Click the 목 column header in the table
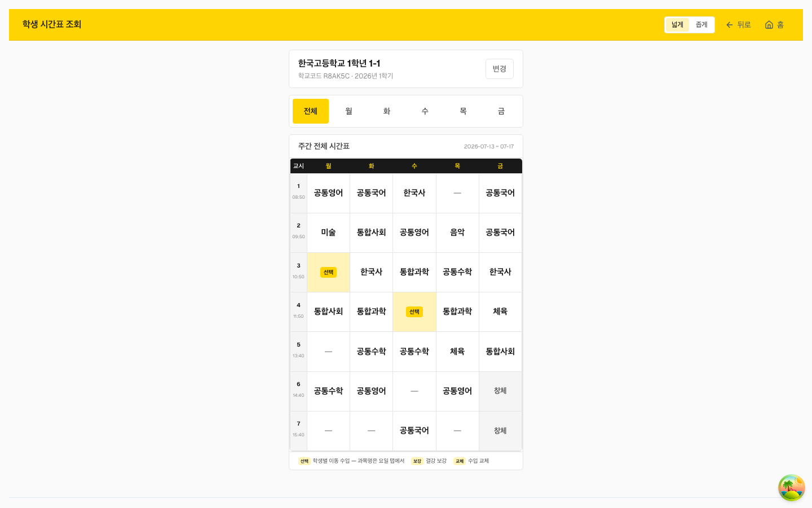 point(457,166)
